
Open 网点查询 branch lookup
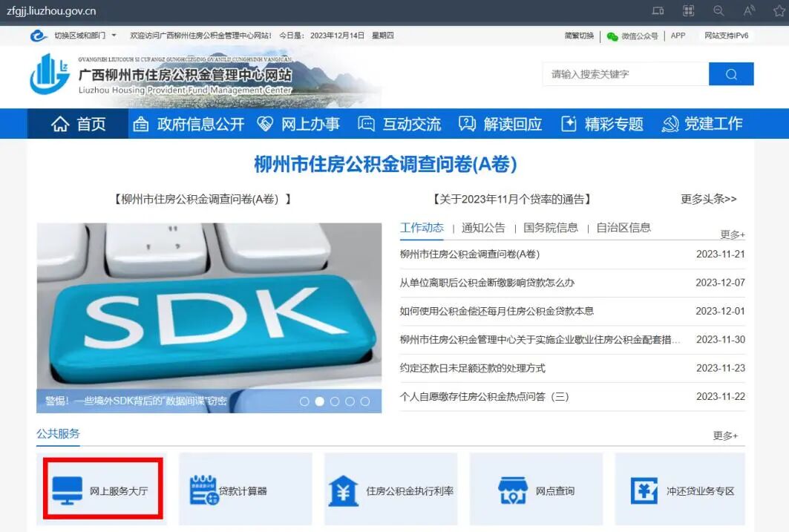click(536, 490)
